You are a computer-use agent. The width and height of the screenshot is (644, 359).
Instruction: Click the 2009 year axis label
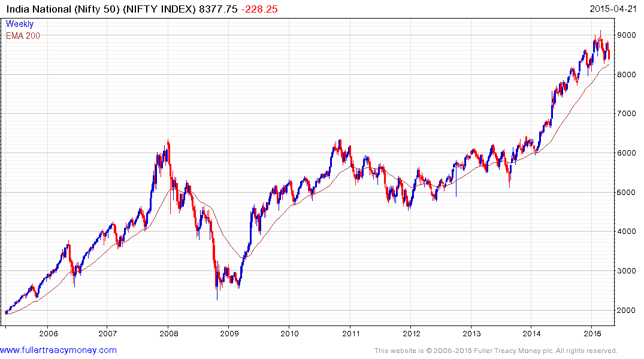229,333
